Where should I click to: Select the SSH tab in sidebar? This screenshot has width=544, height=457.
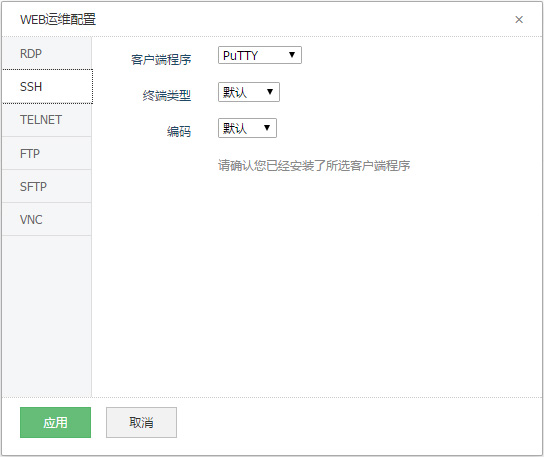[47, 86]
